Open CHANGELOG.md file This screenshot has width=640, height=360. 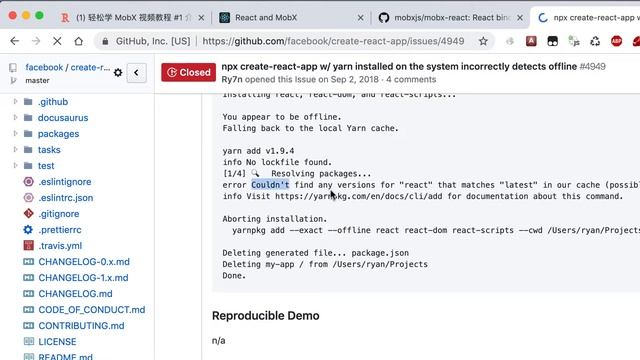(x=75, y=293)
